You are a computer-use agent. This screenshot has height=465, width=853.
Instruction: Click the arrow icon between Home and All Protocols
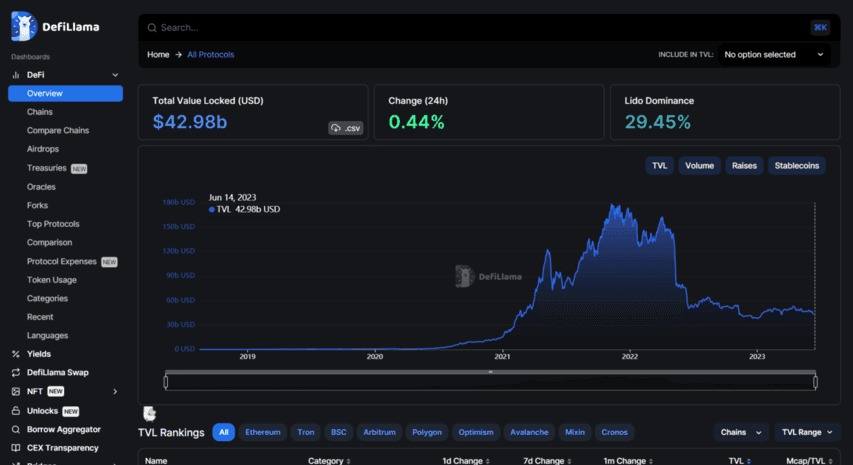point(178,55)
